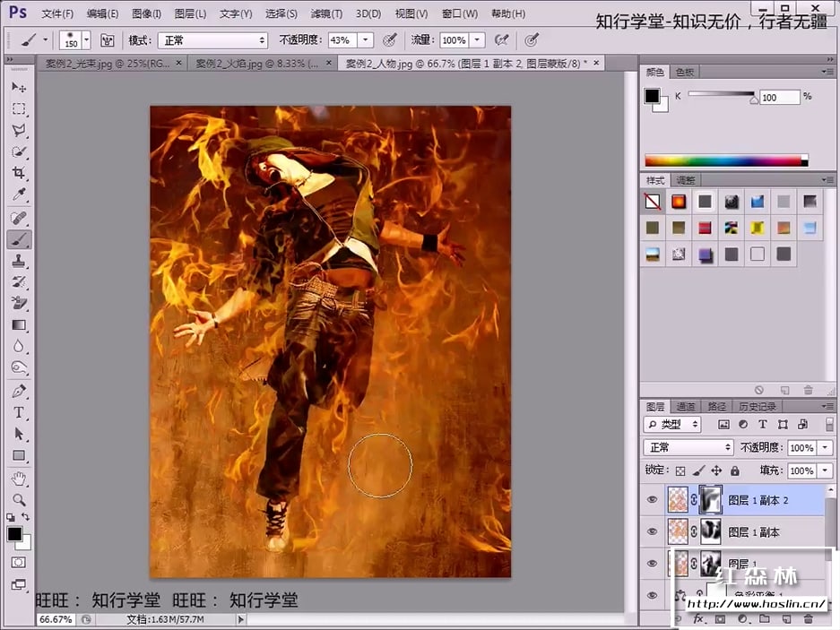The width and height of the screenshot is (840, 630).
Task: Open the tool preset picker arrow
Action: click(x=45, y=40)
